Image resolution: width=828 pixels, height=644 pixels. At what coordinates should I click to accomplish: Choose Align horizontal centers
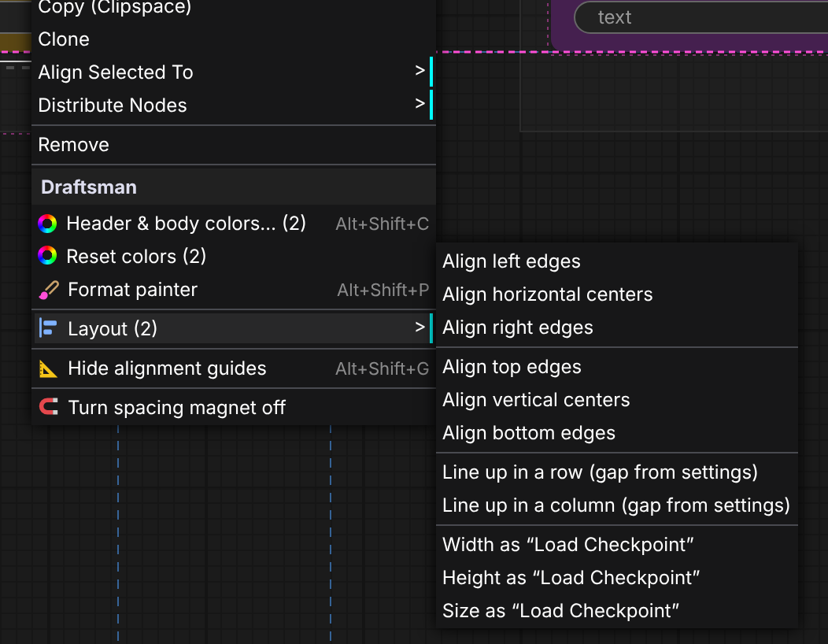(x=617, y=294)
